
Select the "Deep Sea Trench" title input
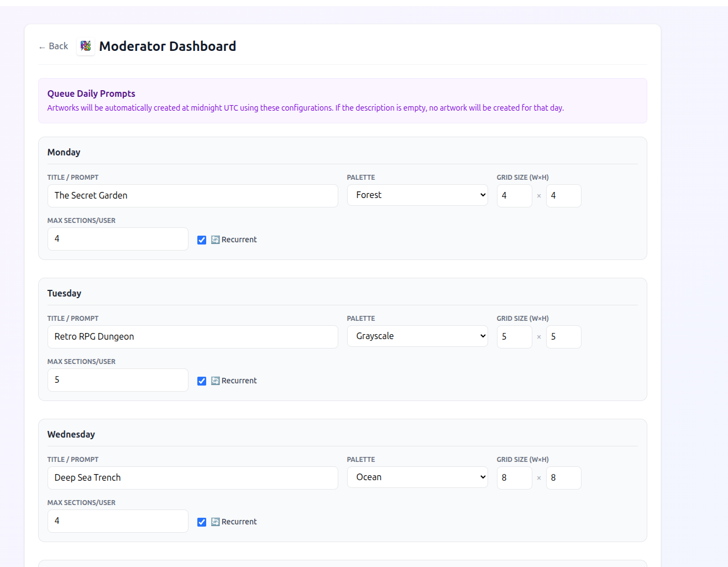click(192, 478)
